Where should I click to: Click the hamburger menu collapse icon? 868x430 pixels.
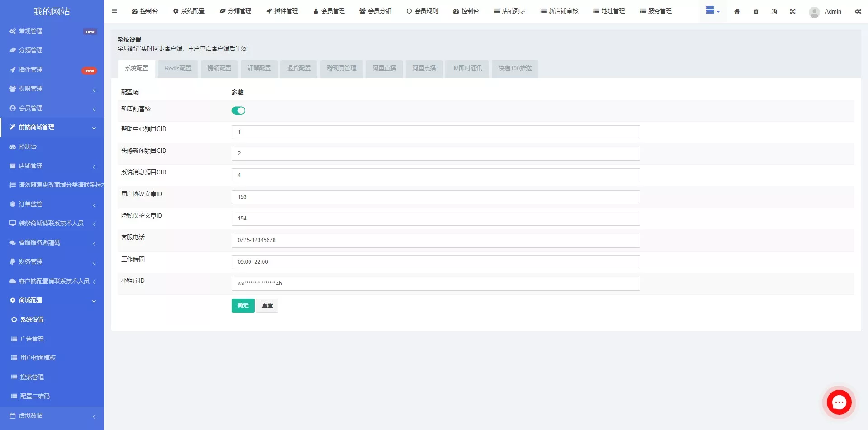click(114, 11)
